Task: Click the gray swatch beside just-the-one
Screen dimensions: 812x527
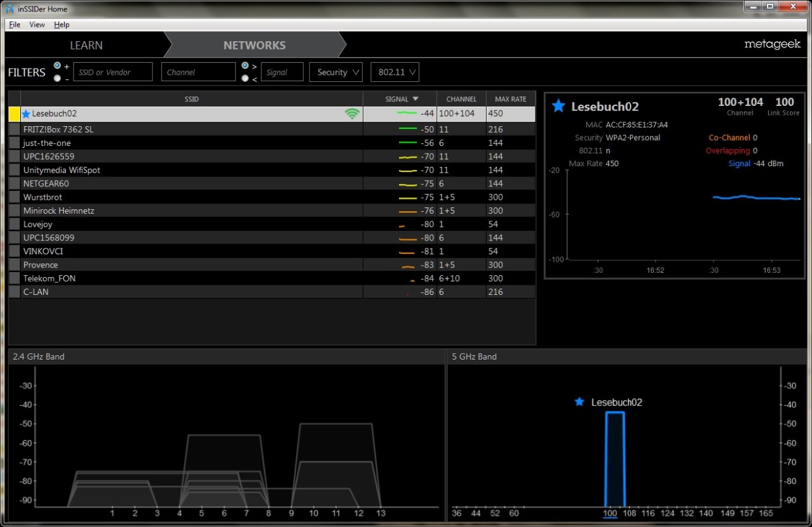Action: click(x=14, y=143)
